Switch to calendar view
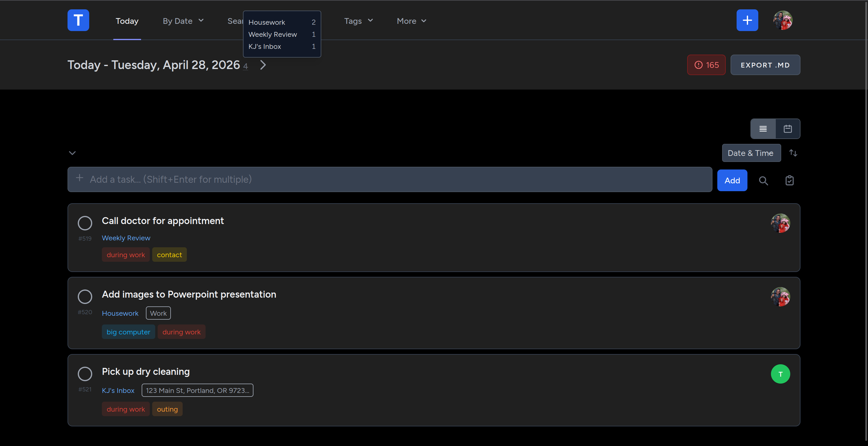868x446 pixels. pyautogui.click(x=788, y=128)
